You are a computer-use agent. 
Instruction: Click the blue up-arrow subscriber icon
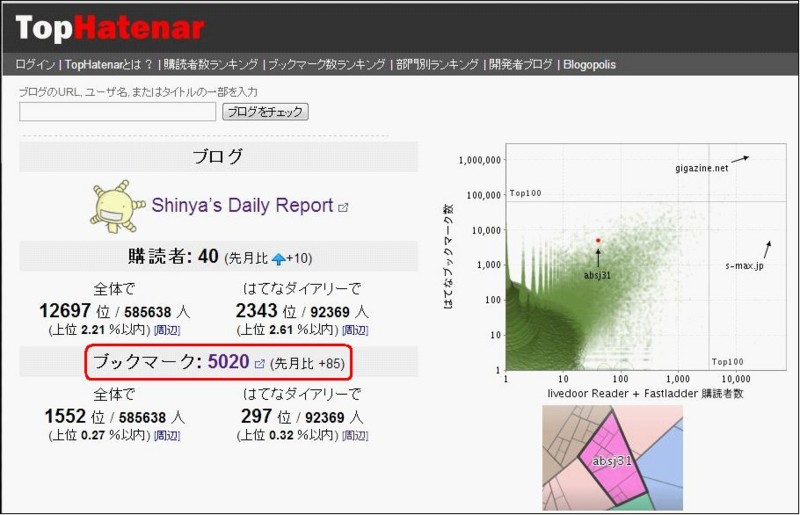pyautogui.click(x=279, y=259)
